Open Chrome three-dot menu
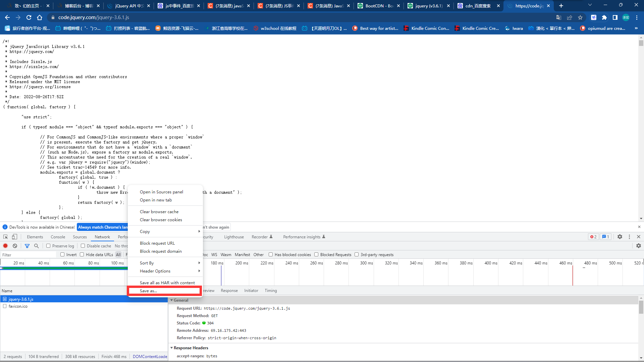Image resolution: width=644 pixels, height=362 pixels. click(637, 17)
